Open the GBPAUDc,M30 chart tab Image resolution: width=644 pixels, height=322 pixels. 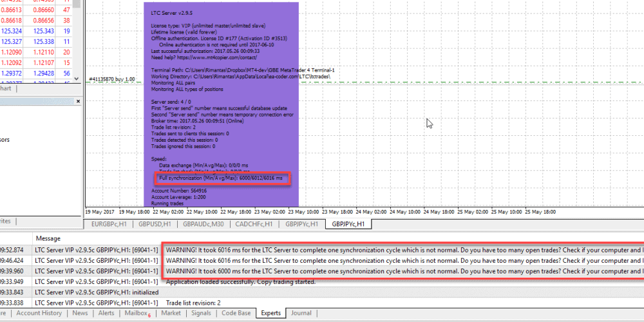(204, 224)
